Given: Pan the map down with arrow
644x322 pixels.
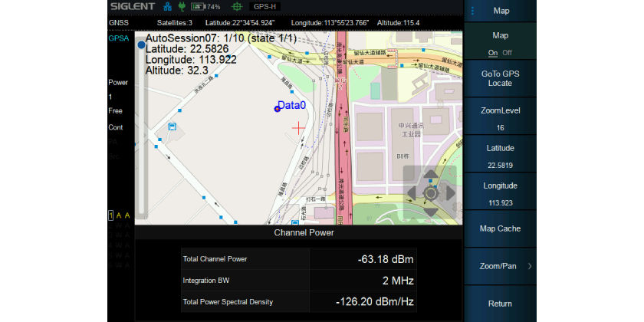Looking at the screenshot, I should (x=430, y=211).
